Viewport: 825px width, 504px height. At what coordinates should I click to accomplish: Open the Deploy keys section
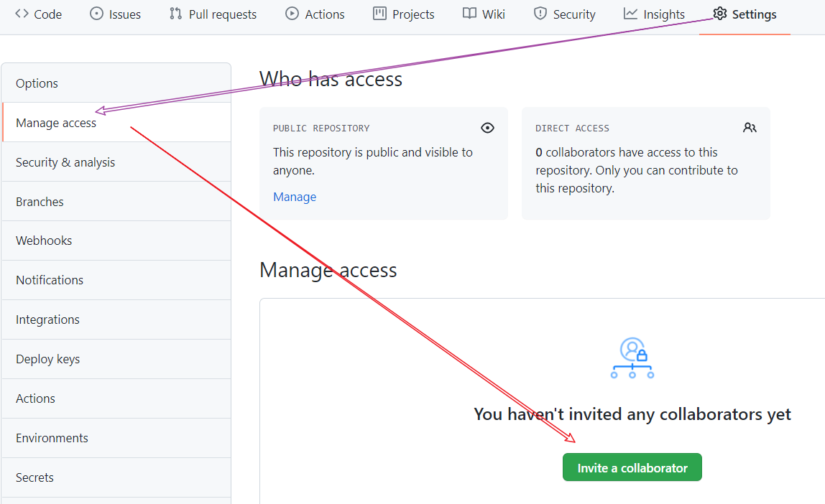47,359
